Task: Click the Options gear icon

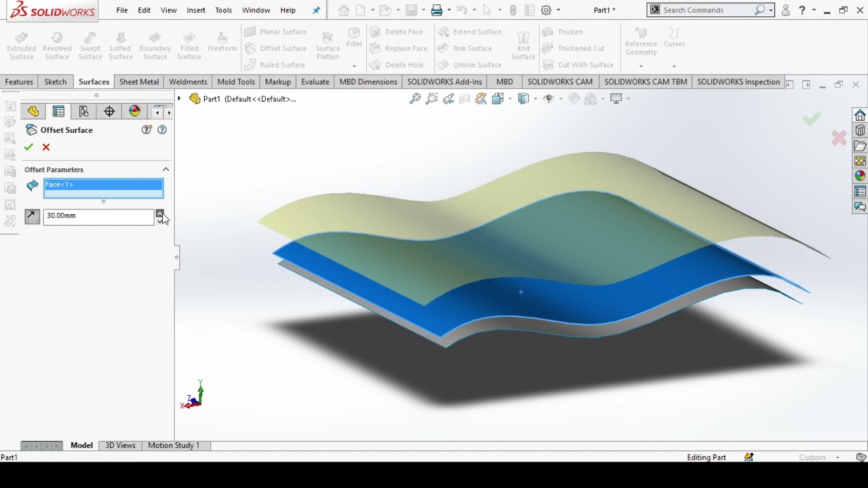Action: click(546, 10)
